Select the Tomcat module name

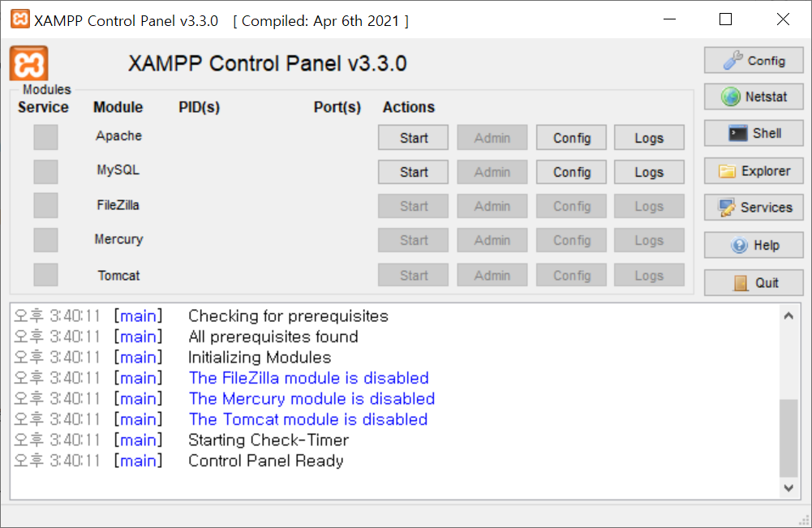pos(118,276)
